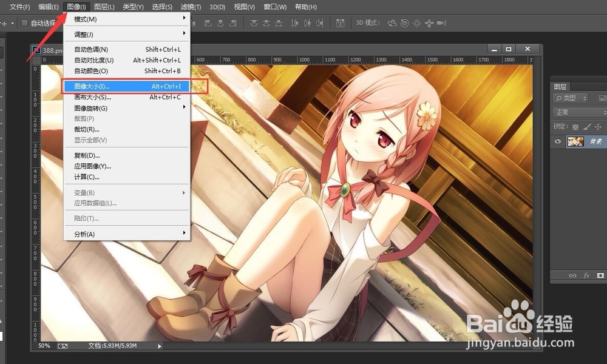Screen dimensions: 607x364
Task: Open the 图层(L) menu
Action: [x=104, y=7]
